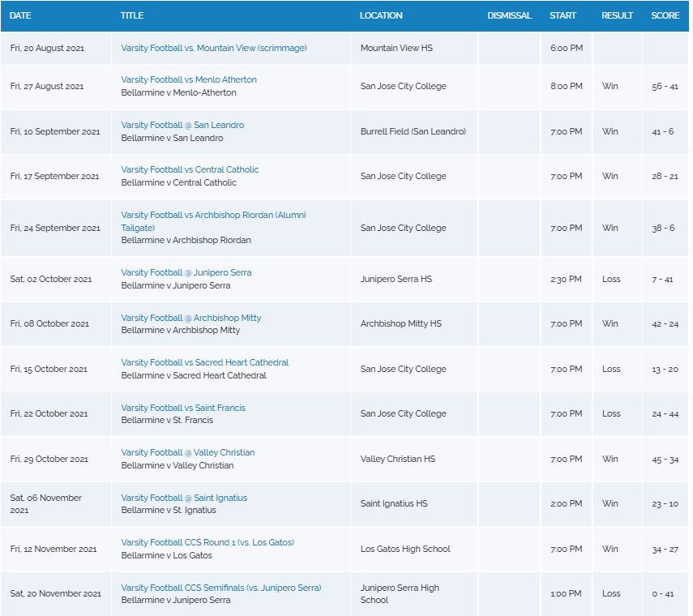
Task: Select the date Fri, 29 October 2021
Action: [49, 459]
